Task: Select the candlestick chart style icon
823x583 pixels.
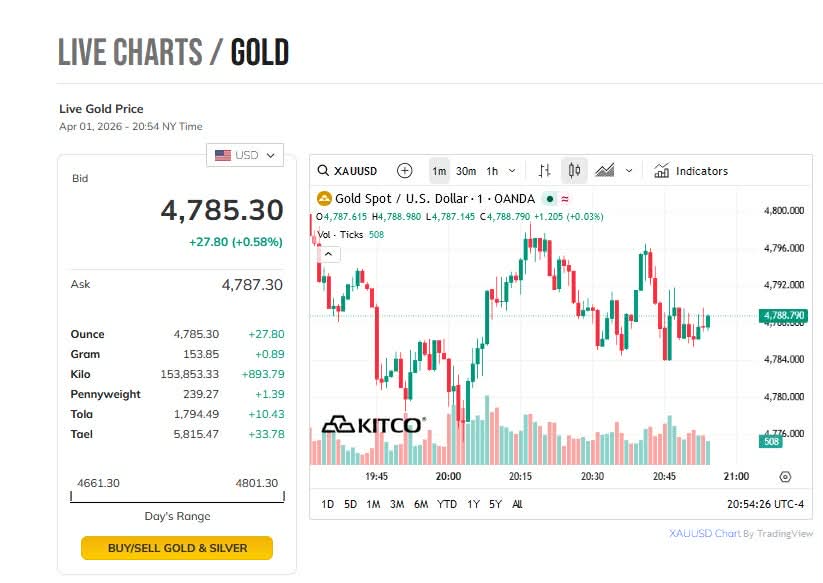Action: (x=574, y=171)
